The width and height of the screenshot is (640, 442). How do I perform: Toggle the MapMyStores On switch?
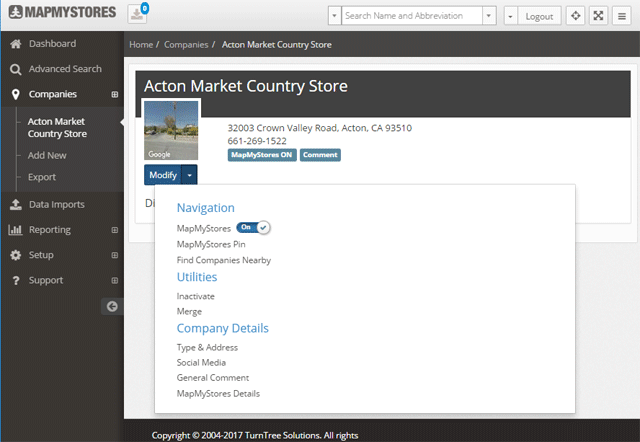pyautogui.click(x=253, y=228)
